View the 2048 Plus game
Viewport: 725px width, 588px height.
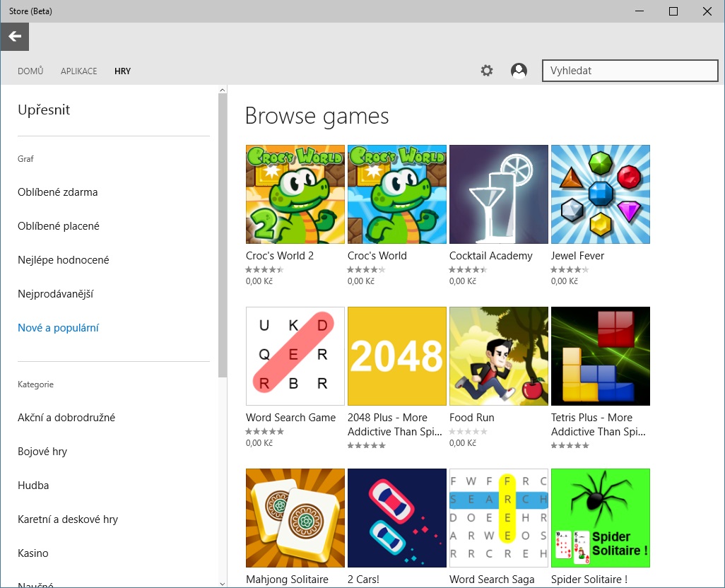[x=396, y=355]
